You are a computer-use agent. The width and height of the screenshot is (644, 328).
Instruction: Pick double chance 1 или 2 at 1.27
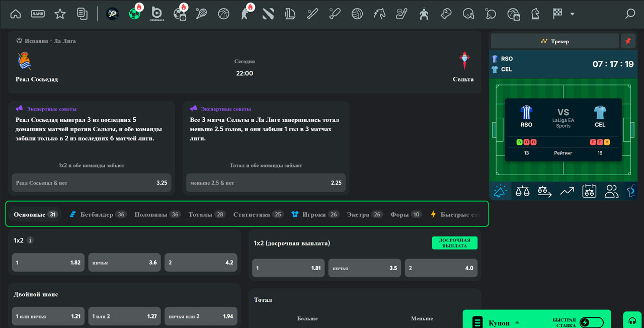tap(125, 316)
